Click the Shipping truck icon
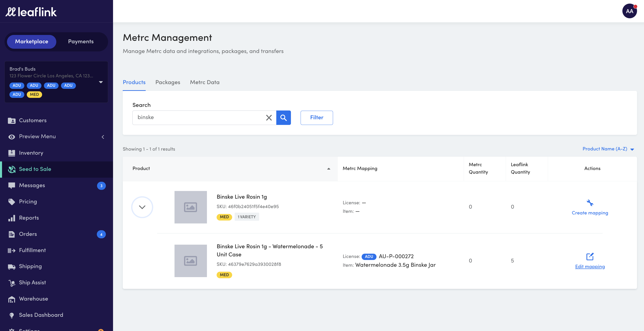The height and width of the screenshot is (331, 644). 11,267
